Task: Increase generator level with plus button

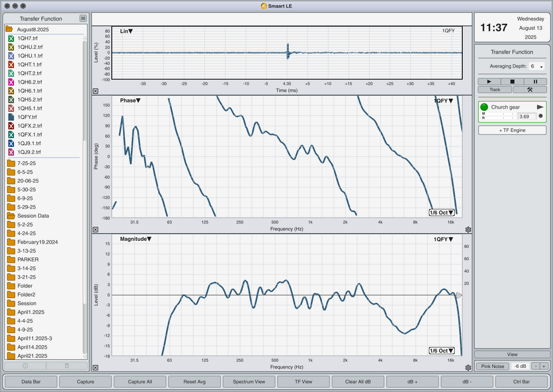Action: pos(544,366)
